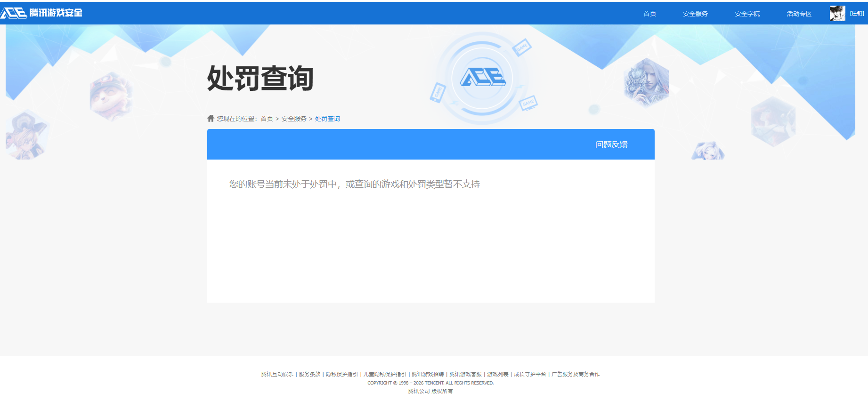Open the 安全学院 navigation item

[747, 14]
